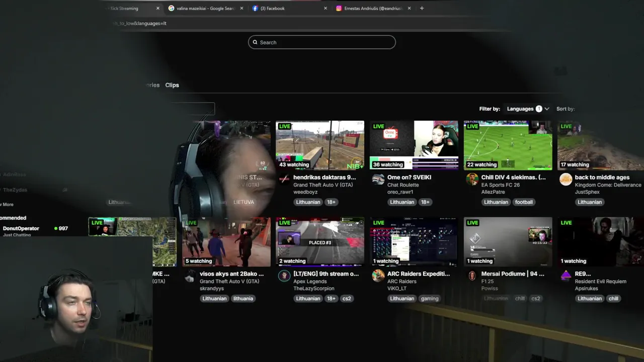Click cs2 tag under TheLazyScorpion stream

pyautogui.click(x=347, y=299)
